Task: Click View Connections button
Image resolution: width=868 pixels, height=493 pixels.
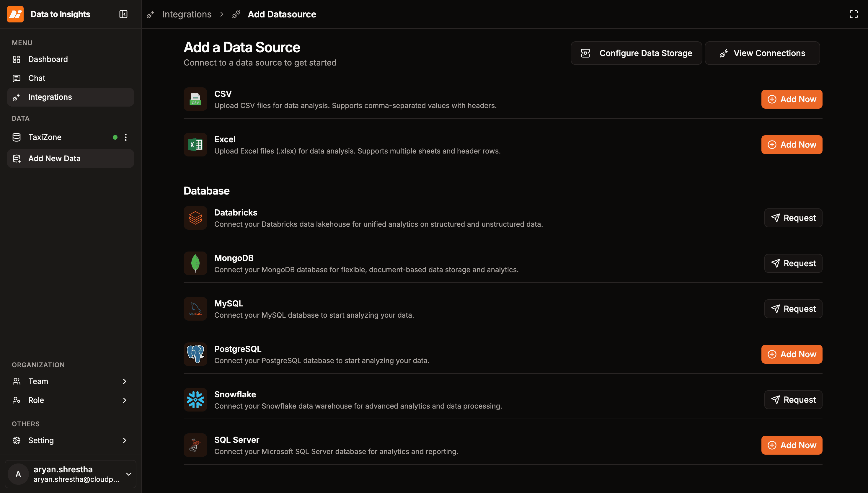Action: (762, 53)
